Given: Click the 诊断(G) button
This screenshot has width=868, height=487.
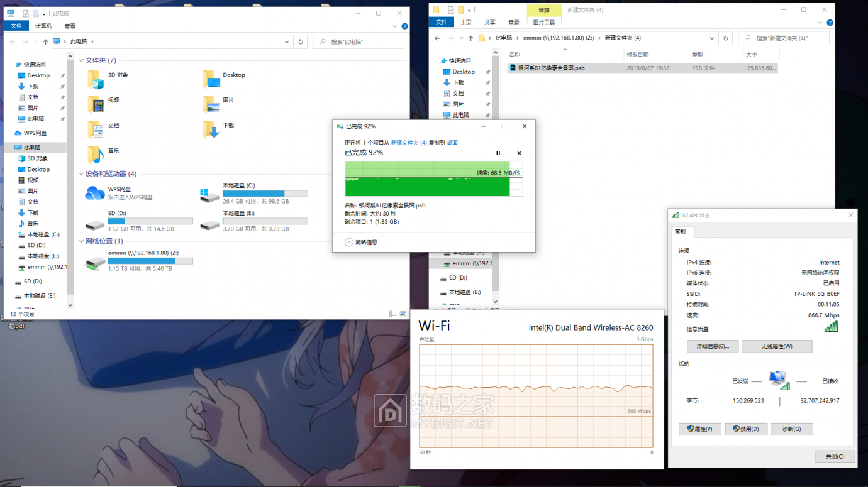Looking at the screenshot, I should click(x=792, y=429).
